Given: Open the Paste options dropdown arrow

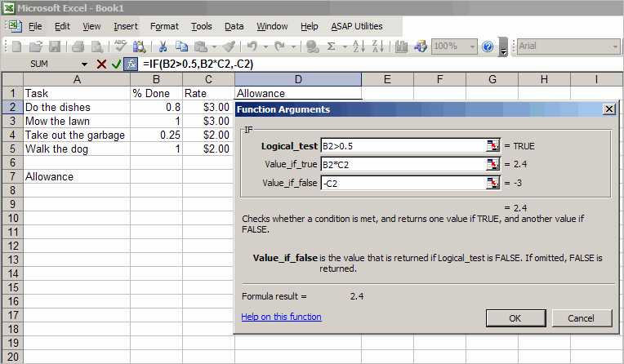Looking at the screenshot, I should (x=214, y=47).
